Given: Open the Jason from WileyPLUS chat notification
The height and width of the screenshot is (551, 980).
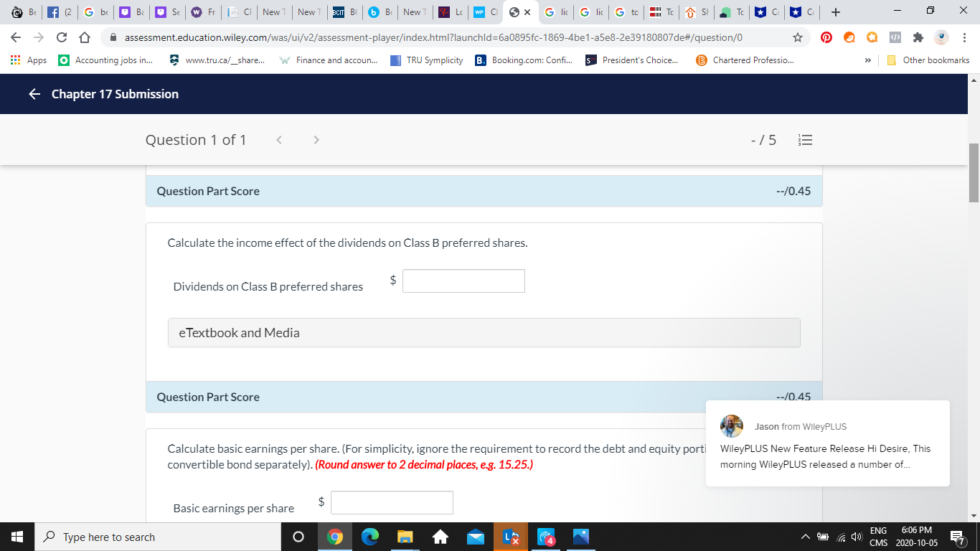Looking at the screenshot, I should coord(828,443).
